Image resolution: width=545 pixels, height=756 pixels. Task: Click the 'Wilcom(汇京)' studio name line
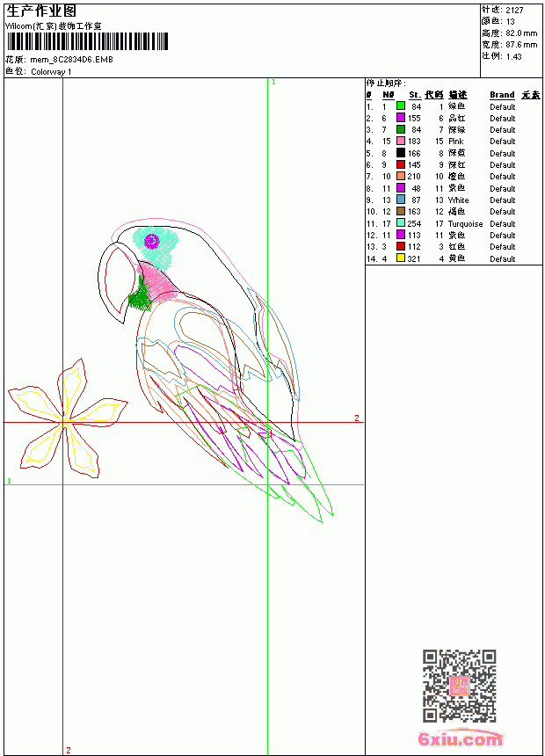(x=53, y=26)
